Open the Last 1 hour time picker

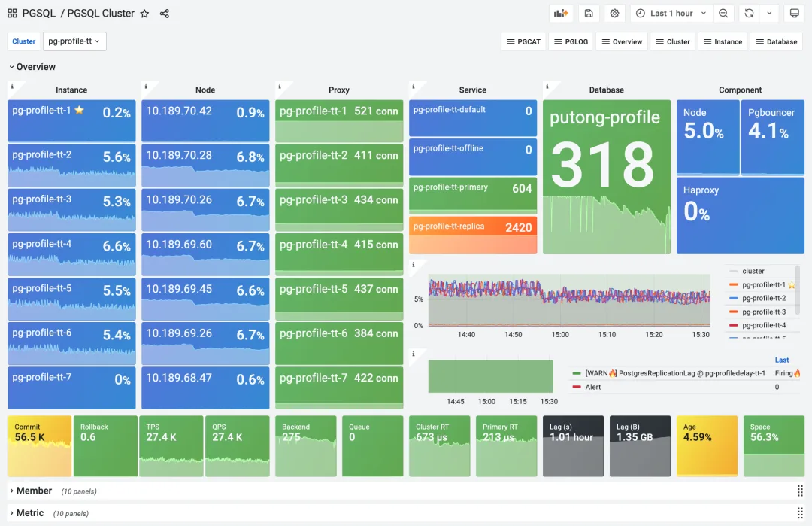point(671,14)
